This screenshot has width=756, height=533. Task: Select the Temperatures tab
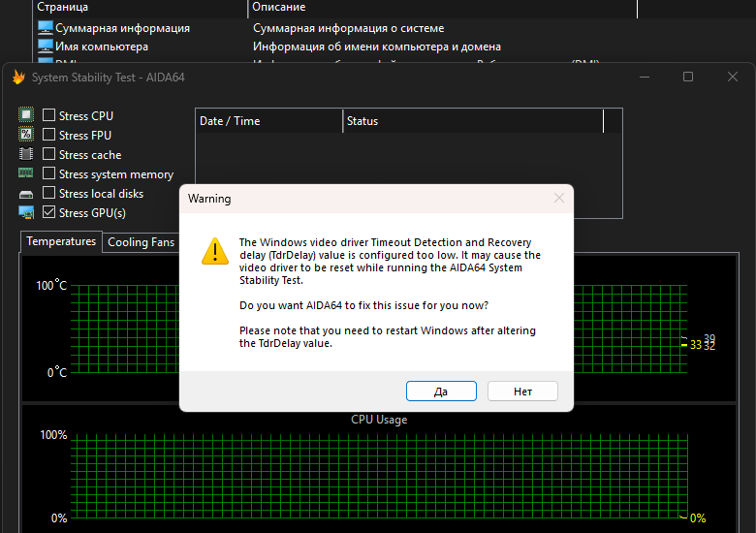coord(61,241)
